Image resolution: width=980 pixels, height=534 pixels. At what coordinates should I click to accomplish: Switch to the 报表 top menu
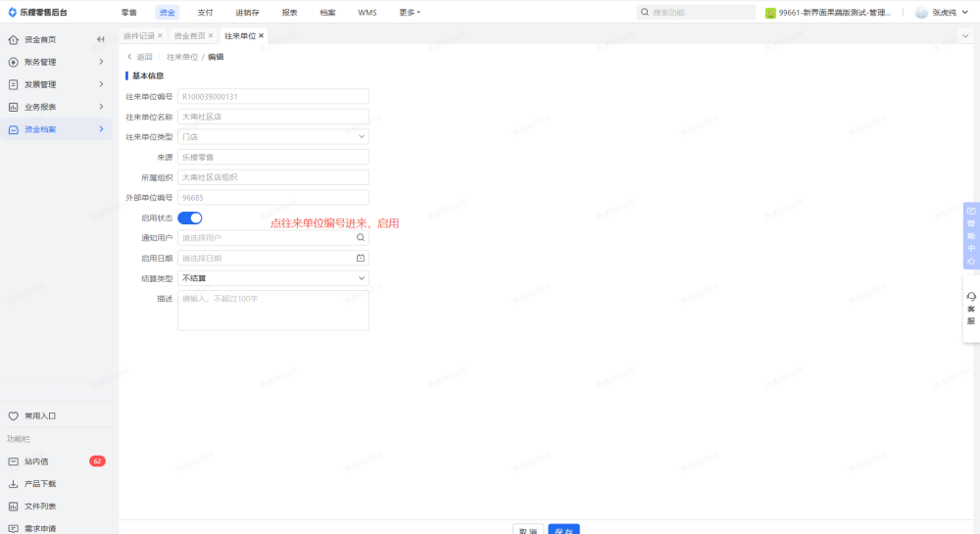(x=289, y=13)
